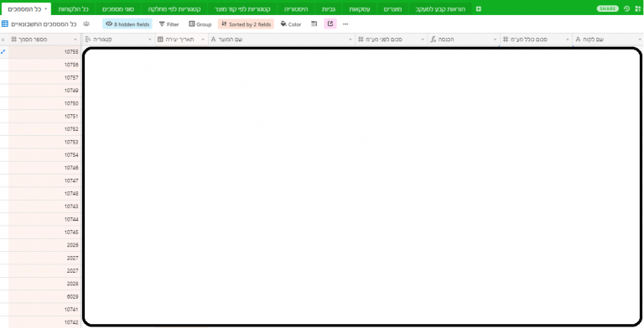Open the grid view switcher icon

click(x=5, y=24)
